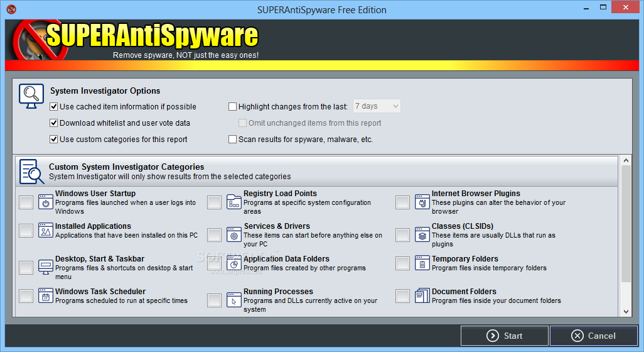Click the Classes (CLSIDs) title text
This screenshot has height=352, width=644.
(463, 226)
